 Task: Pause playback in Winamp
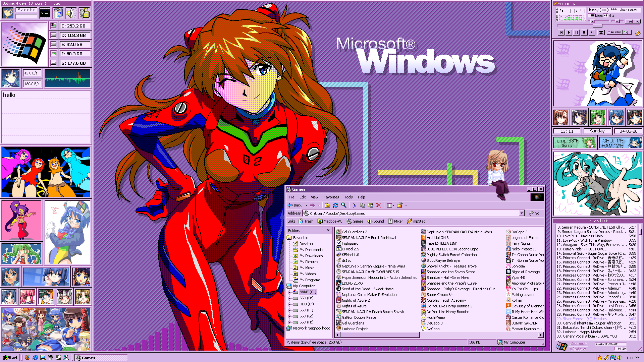click(x=577, y=33)
